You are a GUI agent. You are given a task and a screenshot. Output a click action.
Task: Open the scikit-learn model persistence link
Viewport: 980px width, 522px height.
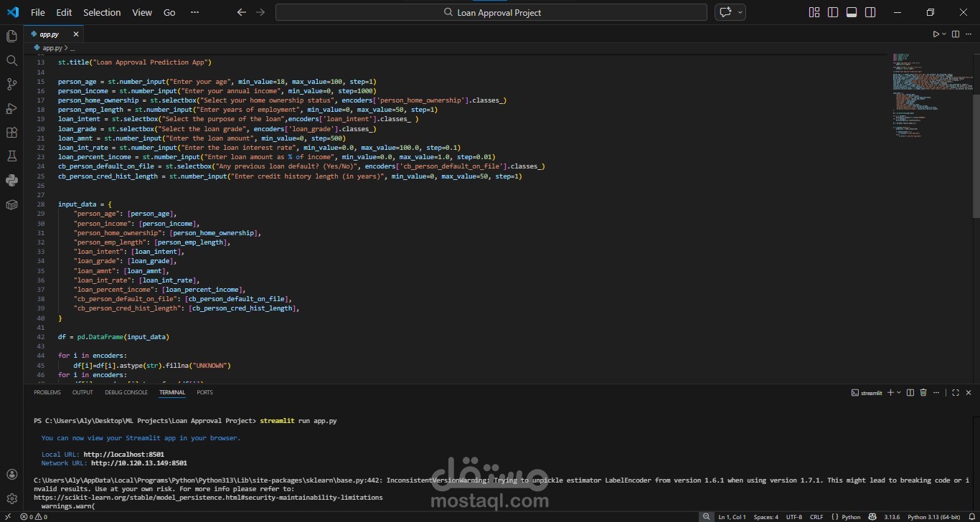(x=208, y=497)
